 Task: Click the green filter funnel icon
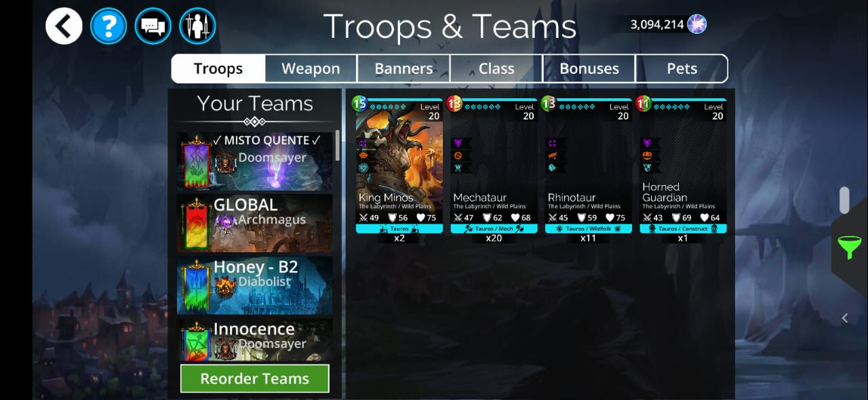tap(849, 247)
